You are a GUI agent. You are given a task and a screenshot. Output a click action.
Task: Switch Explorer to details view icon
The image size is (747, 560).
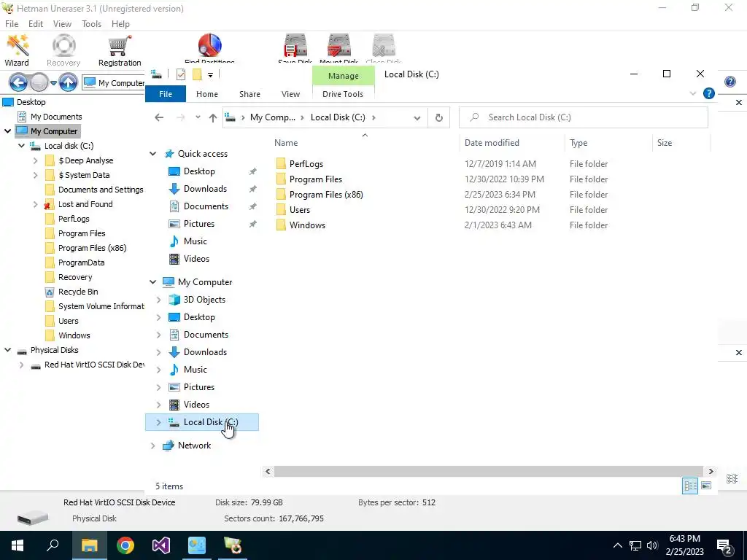click(x=690, y=486)
